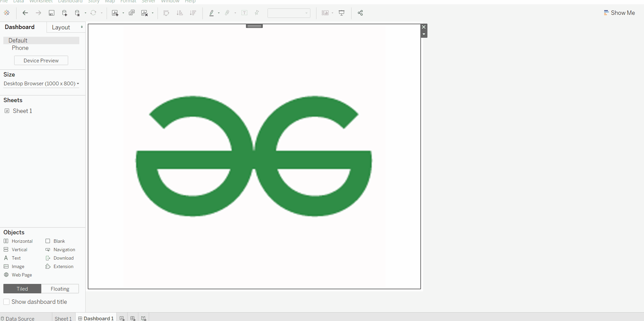644x321 pixels.
Task: Click the Horizontal container object
Action: (x=18, y=241)
